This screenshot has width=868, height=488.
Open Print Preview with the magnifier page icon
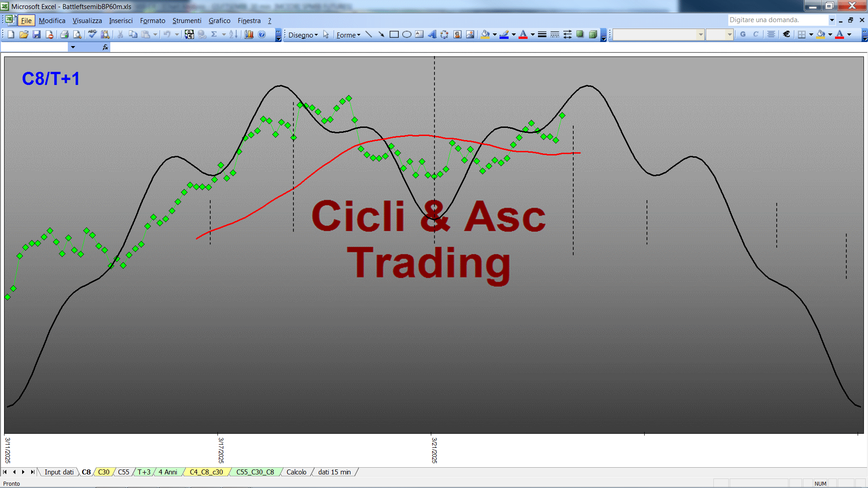[77, 34]
